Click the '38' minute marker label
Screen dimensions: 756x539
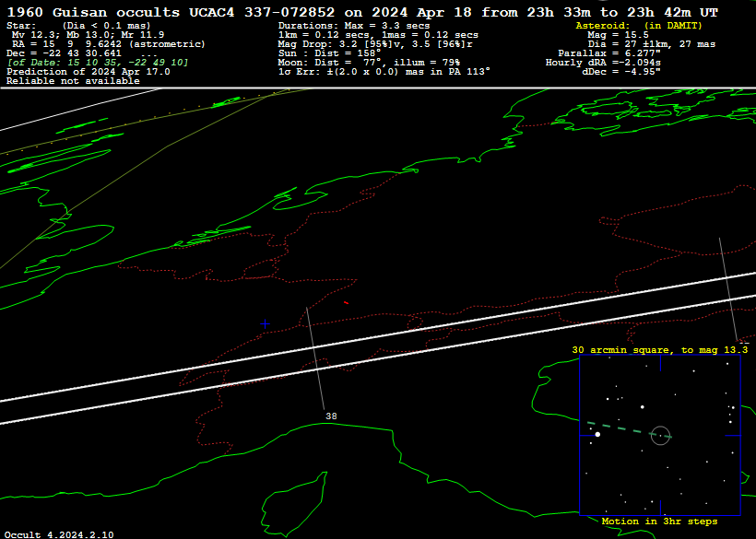point(331,416)
